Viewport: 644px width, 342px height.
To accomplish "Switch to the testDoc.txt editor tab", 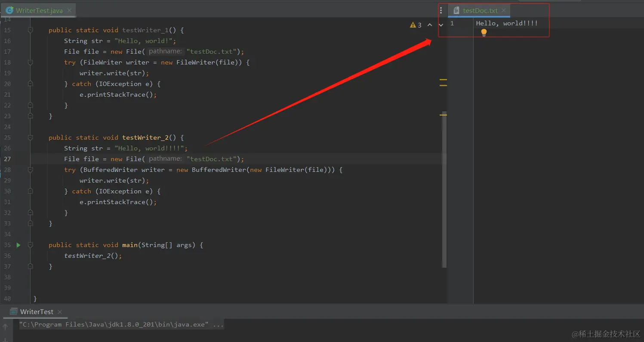I will pos(479,10).
